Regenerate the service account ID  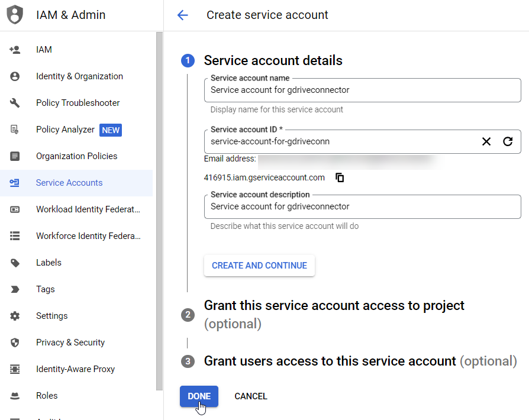(x=508, y=141)
